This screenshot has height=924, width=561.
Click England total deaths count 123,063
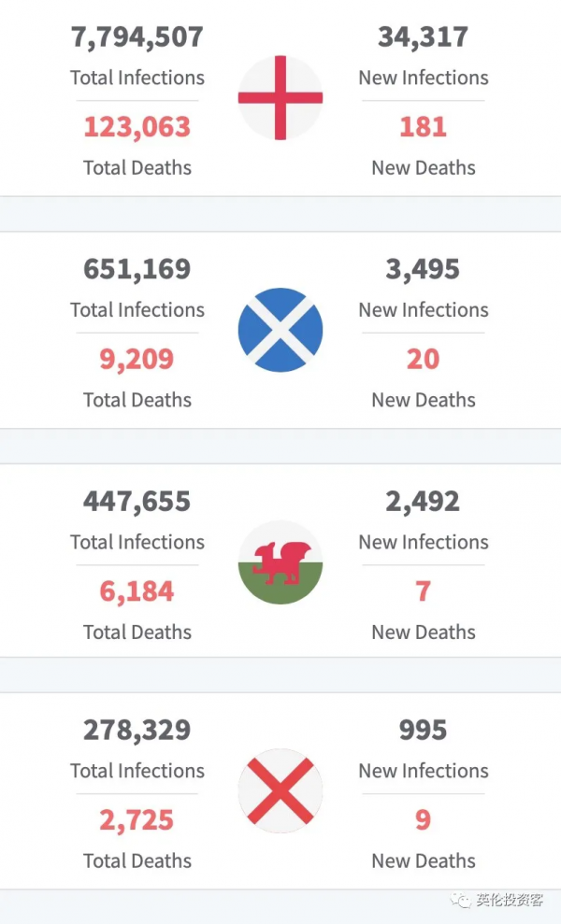137,126
